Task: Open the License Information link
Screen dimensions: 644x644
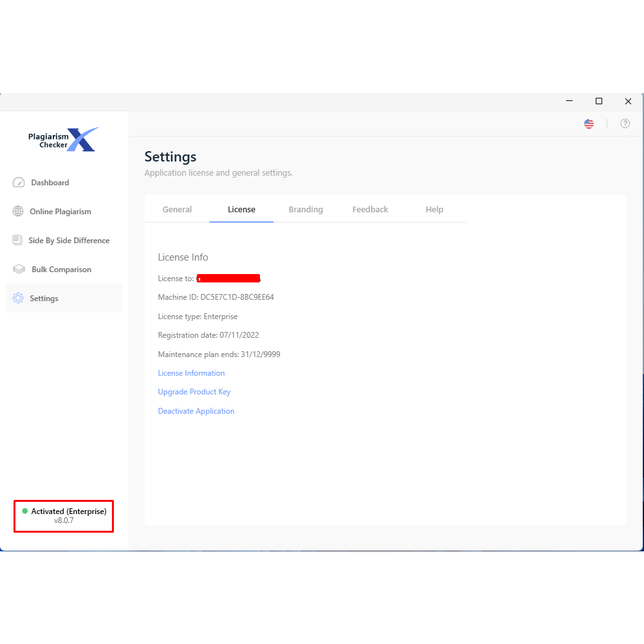Action: point(191,373)
